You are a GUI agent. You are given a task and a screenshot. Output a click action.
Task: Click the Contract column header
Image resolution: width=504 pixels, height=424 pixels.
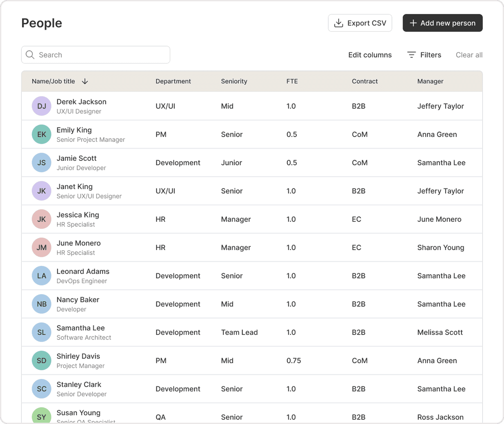[364, 82]
